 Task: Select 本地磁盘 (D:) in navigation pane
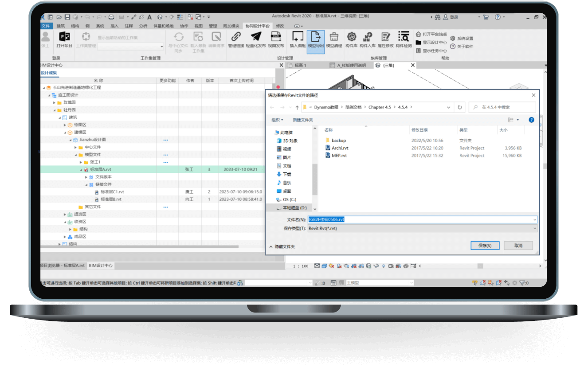(291, 208)
